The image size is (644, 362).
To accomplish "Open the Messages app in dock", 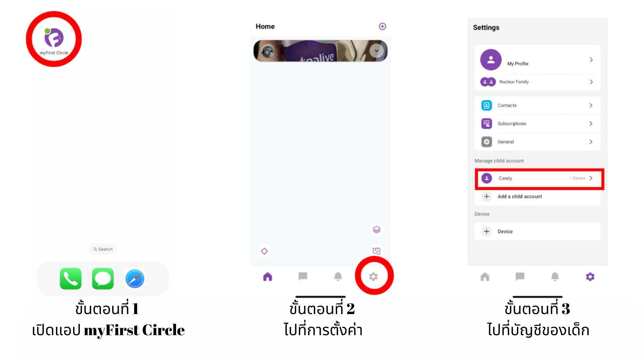I will tap(103, 279).
